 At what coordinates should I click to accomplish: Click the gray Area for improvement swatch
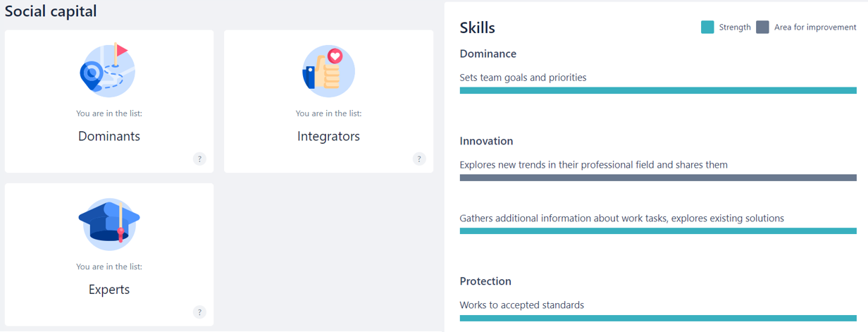click(x=762, y=27)
